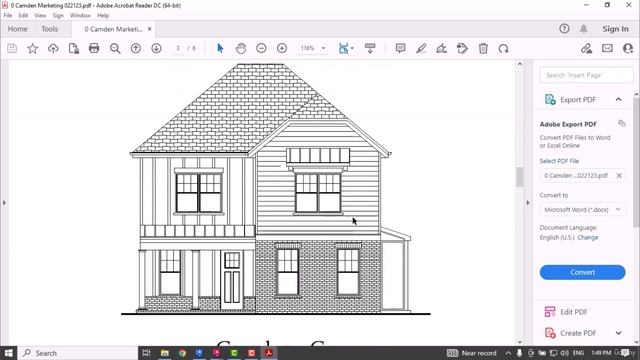Viewport: 640px width, 360px height.
Task: Open the fit options dropdown arrow
Action: tap(352, 48)
